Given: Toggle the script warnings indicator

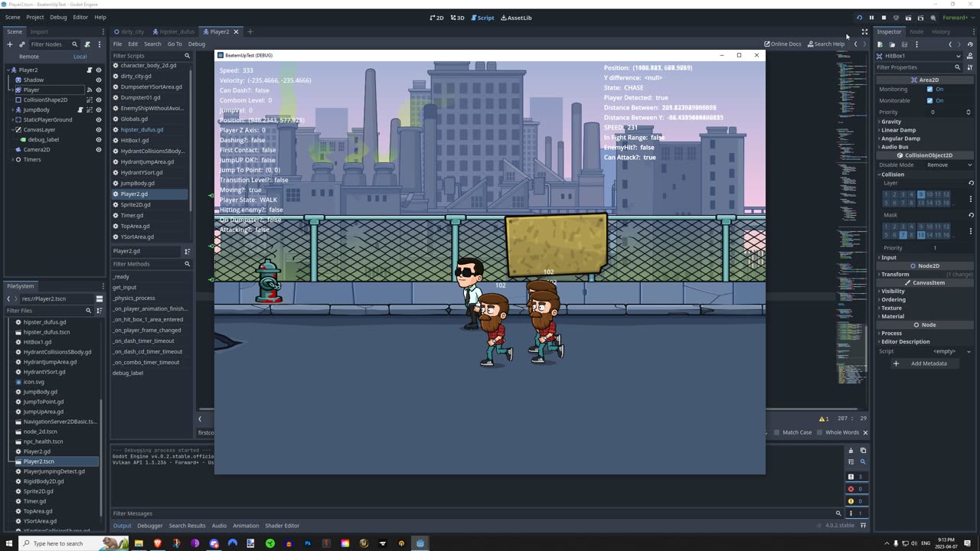Looking at the screenshot, I should (825, 419).
